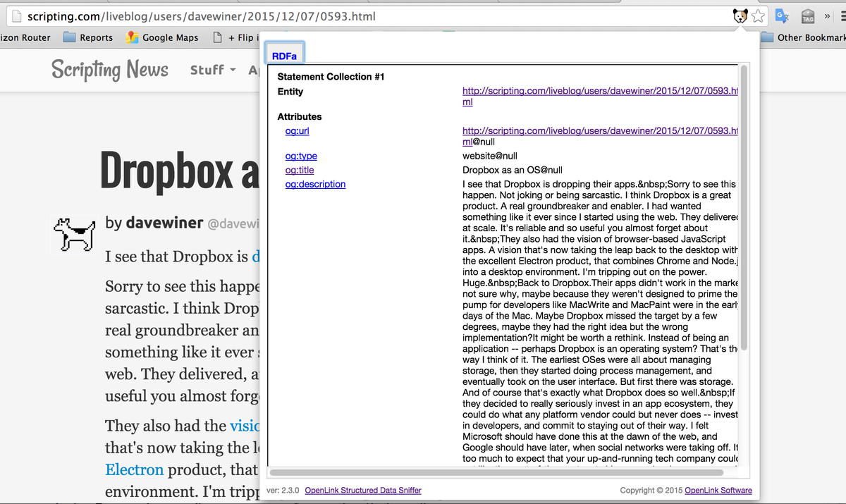Click the TAG extension icon
Image resolution: width=846 pixels, height=504 pixels.
click(x=808, y=16)
